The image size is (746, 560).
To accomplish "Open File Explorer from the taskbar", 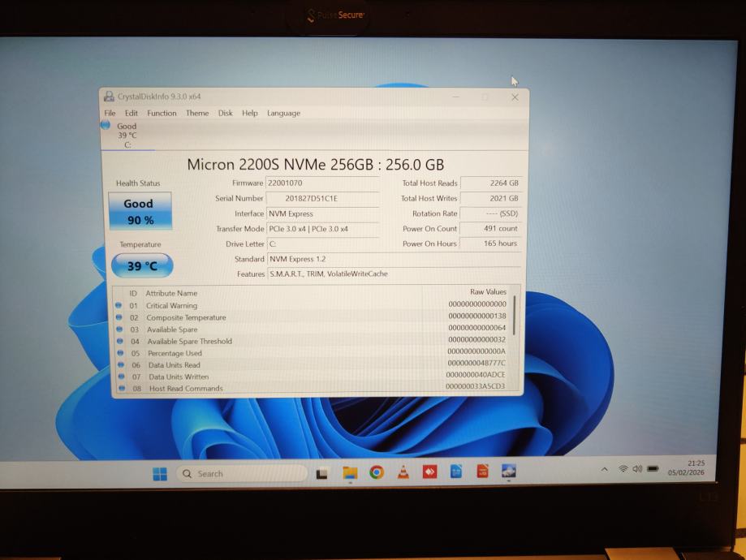I will [350, 473].
